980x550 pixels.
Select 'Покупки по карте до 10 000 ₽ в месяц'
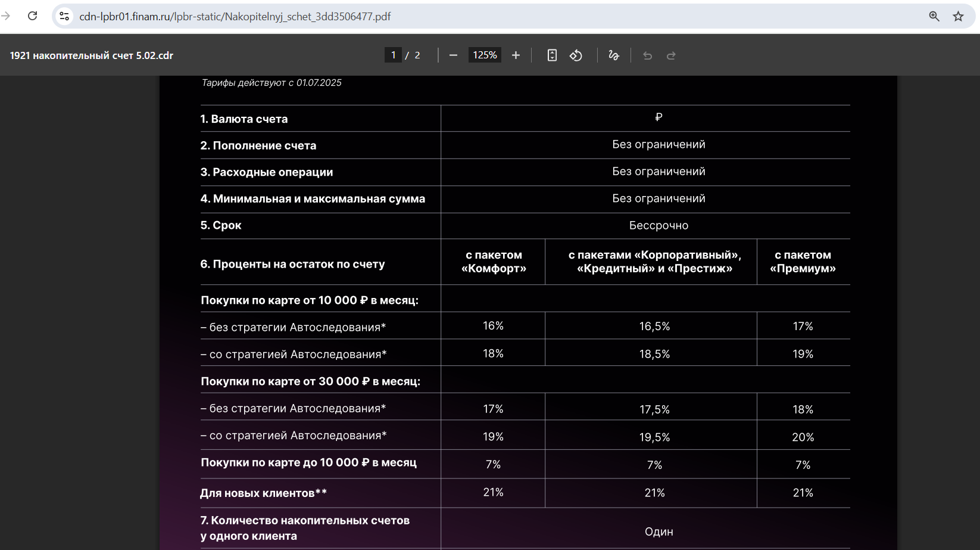point(308,462)
